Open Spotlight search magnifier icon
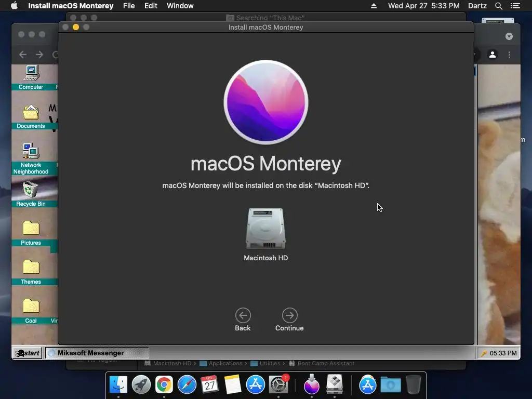Image resolution: width=532 pixels, height=399 pixels. click(x=498, y=6)
